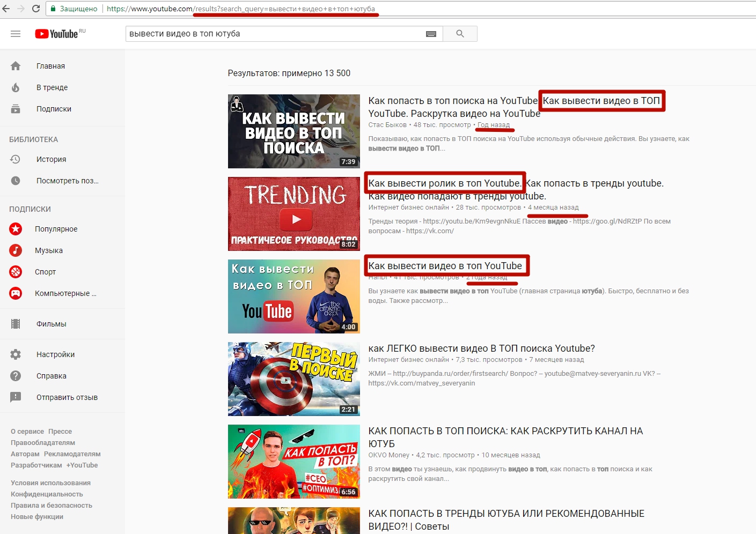Open the Авторам footer link

tap(25, 454)
